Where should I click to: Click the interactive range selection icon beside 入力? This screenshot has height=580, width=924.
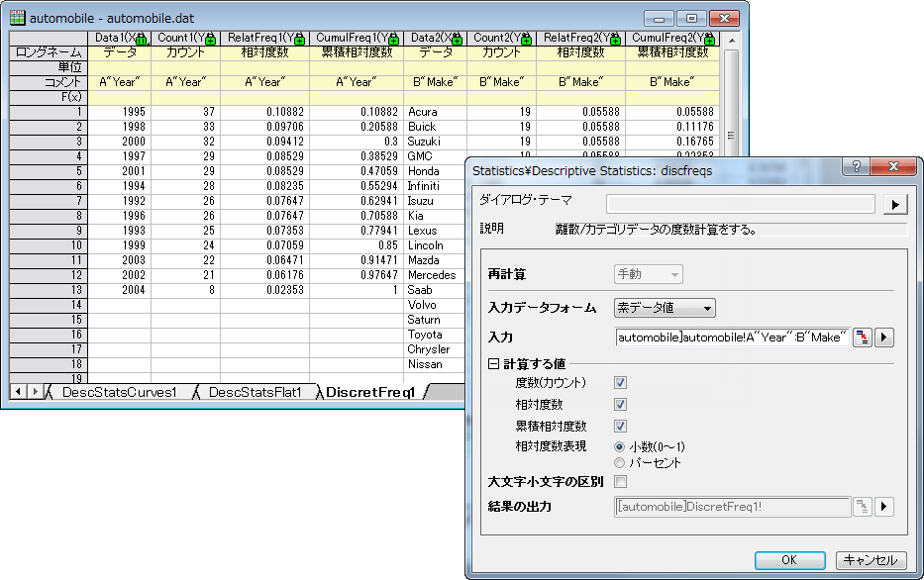pyautogui.click(x=863, y=338)
